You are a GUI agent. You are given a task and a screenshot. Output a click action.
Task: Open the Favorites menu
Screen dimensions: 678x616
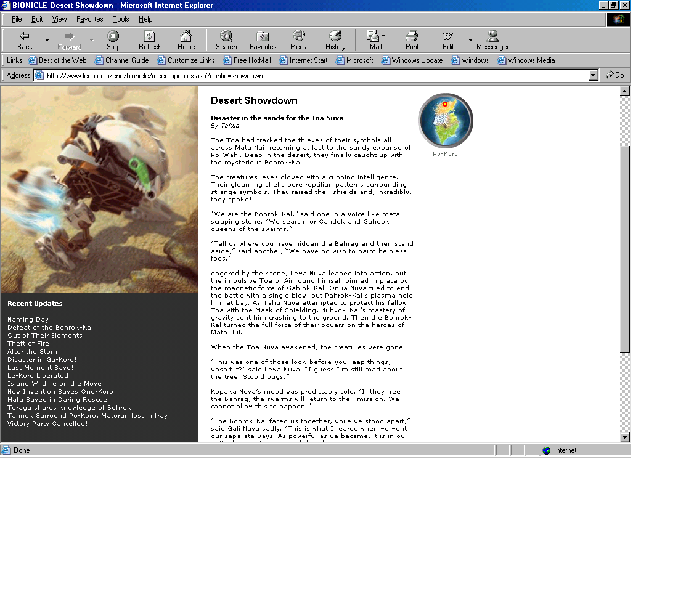[89, 19]
